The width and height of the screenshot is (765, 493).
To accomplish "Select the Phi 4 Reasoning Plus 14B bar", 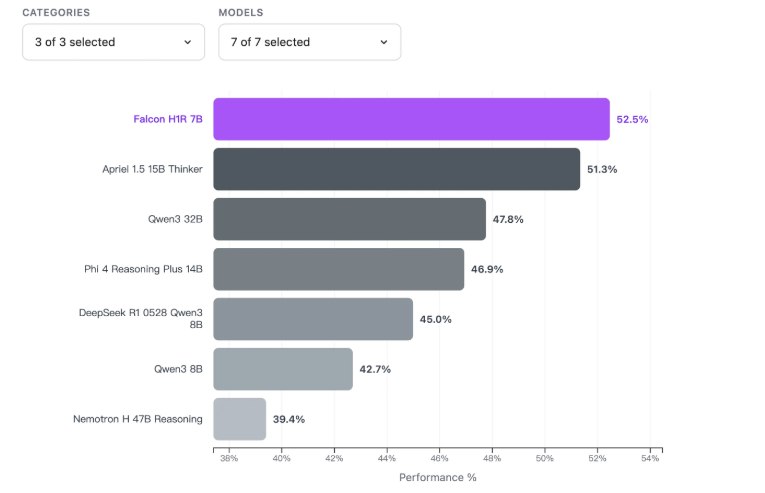I will coord(338,269).
